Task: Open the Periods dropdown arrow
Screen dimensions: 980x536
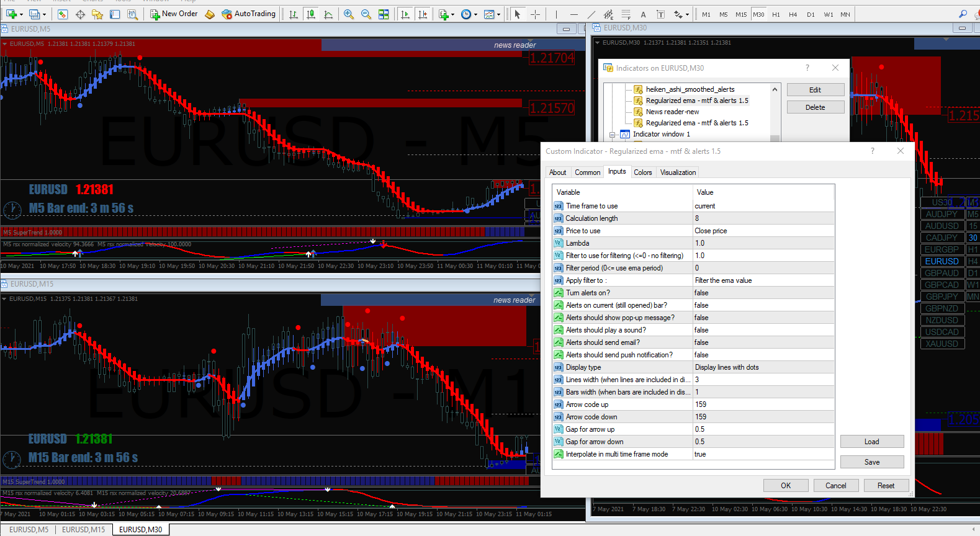Action: click(x=475, y=14)
